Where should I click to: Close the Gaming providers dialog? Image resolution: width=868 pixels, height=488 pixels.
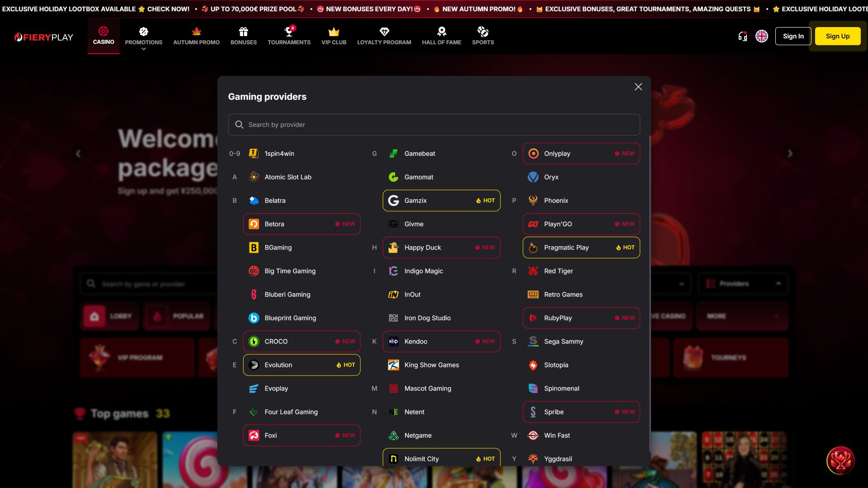coord(638,87)
